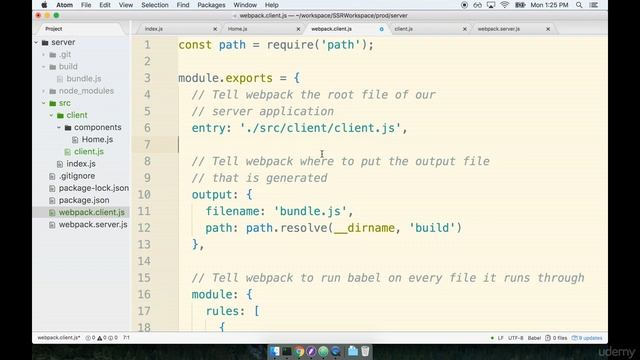Open the blue Q player dock icon
The width and height of the screenshot is (640, 360).
click(336, 351)
